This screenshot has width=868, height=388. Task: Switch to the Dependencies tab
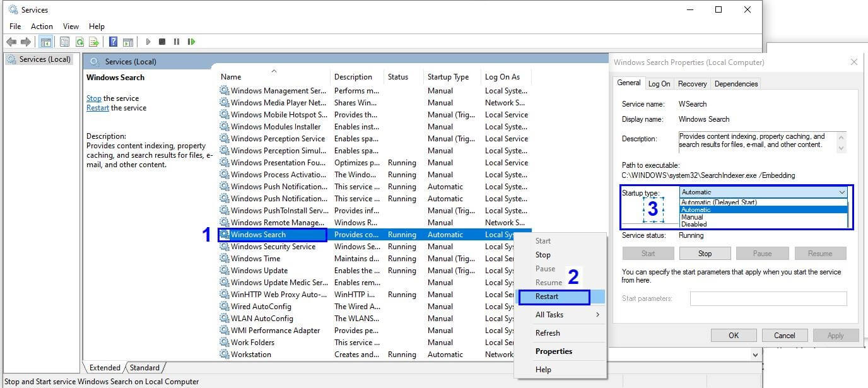pos(736,83)
